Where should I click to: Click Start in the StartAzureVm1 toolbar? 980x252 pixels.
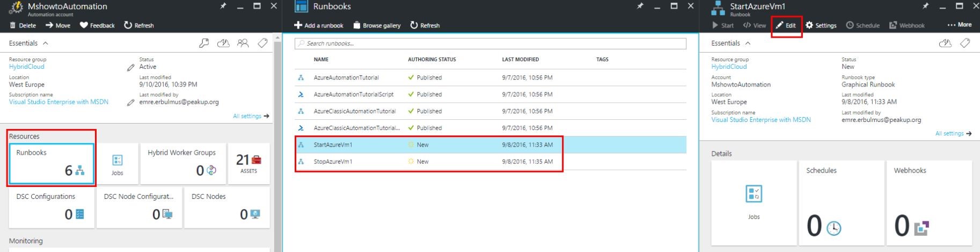722,25
